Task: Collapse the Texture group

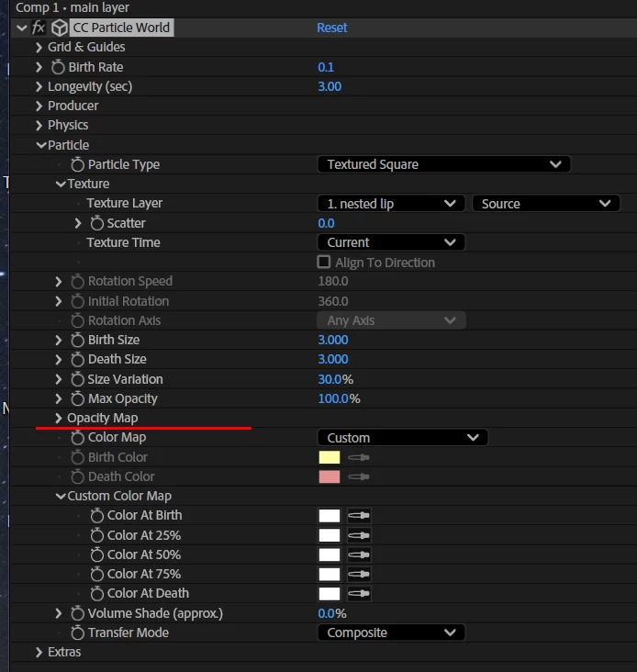Action: (x=61, y=184)
